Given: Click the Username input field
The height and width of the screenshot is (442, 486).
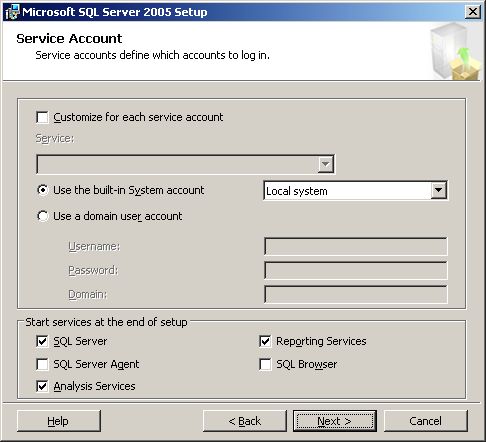Looking at the screenshot, I should coord(355,246).
